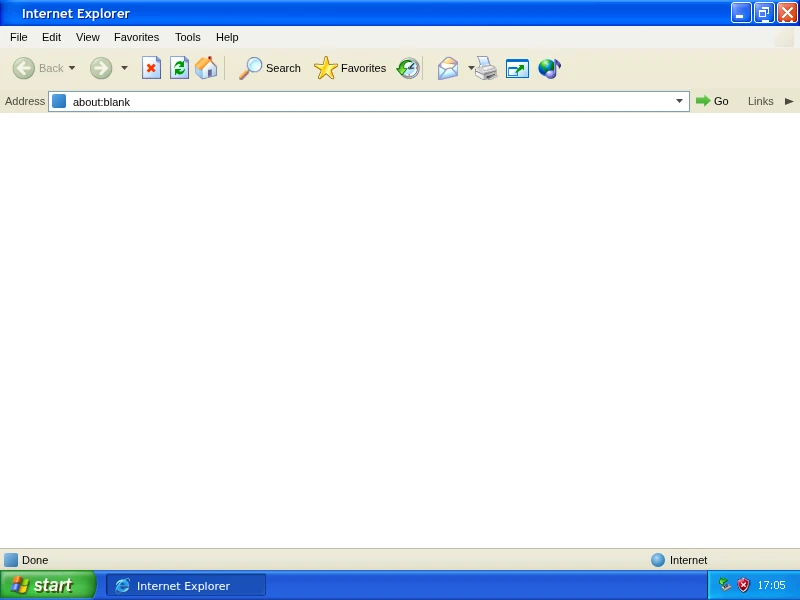Expand the Links bar chevron
The image size is (800, 600).
[x=789, y=101]
